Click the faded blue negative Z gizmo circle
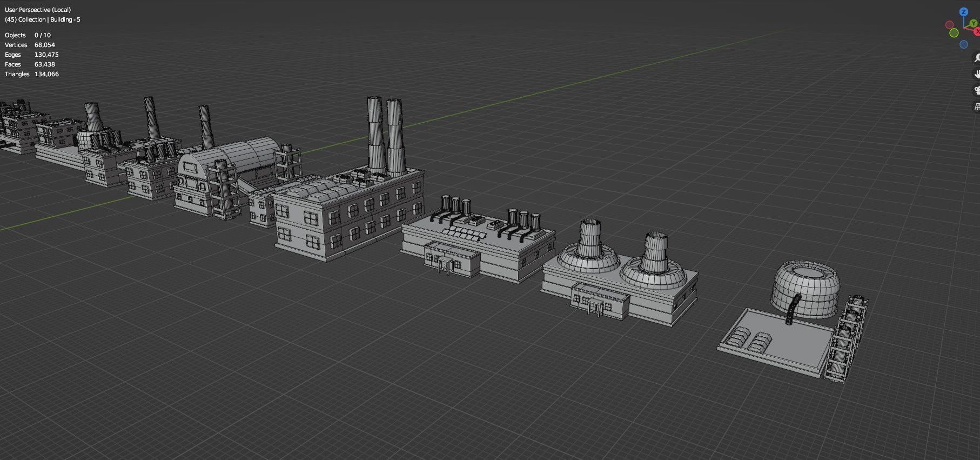Screen dimensions: 980x460 point(964,44)
